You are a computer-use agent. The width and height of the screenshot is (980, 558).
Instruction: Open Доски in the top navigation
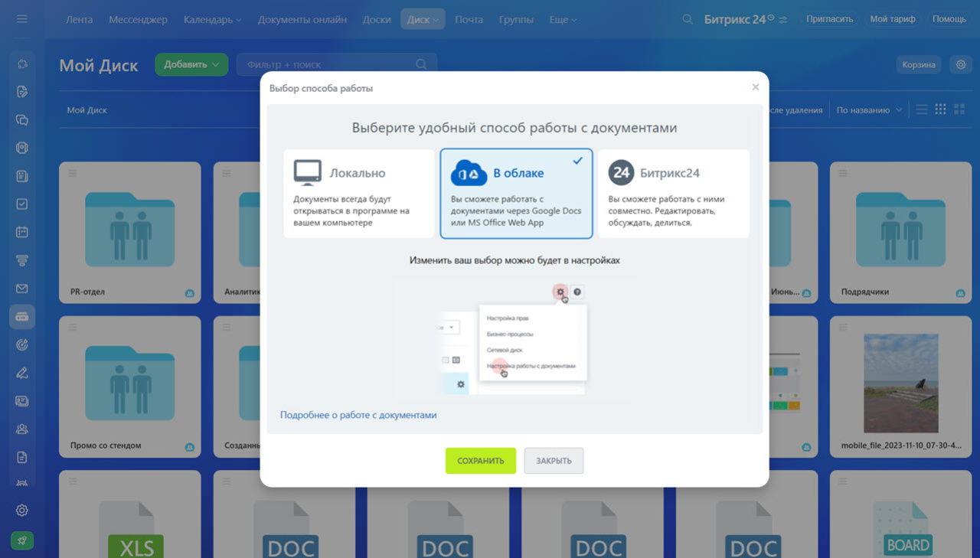(x=377, y=19)
